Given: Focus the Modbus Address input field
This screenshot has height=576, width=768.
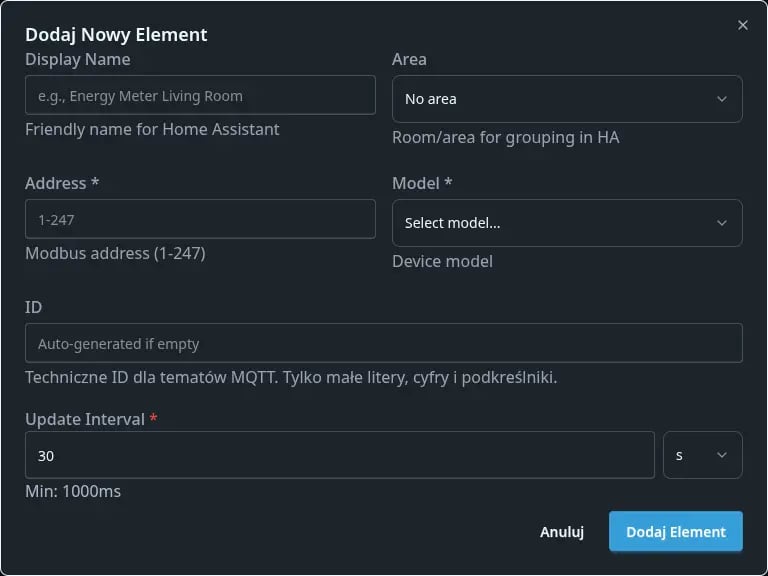Looking at the screenshot, I should pos(200,219).
